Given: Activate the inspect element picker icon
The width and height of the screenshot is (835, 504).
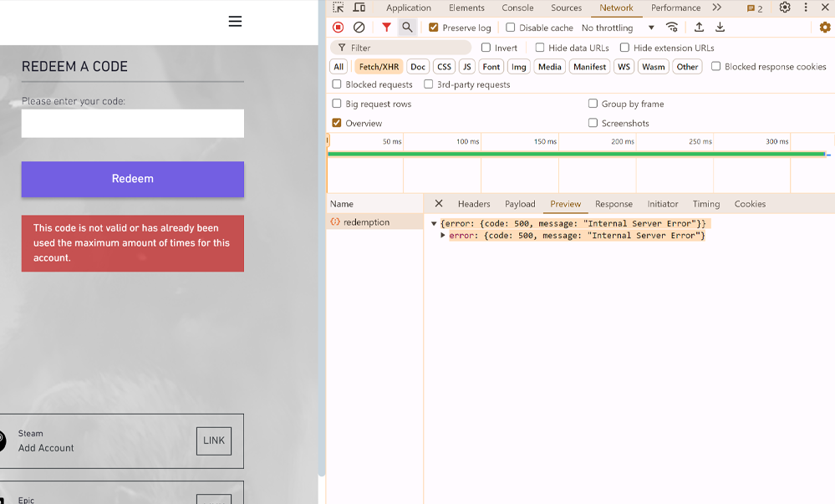Looking at the screenshot, I should pyautogui.click(x=339, y=8).
